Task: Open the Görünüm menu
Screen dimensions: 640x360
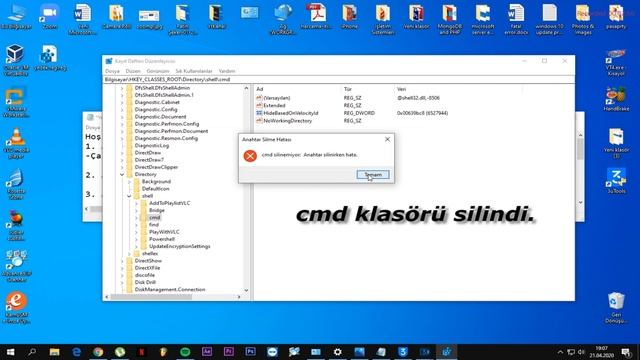Action: pyautogui.click(x=158, y=71)
